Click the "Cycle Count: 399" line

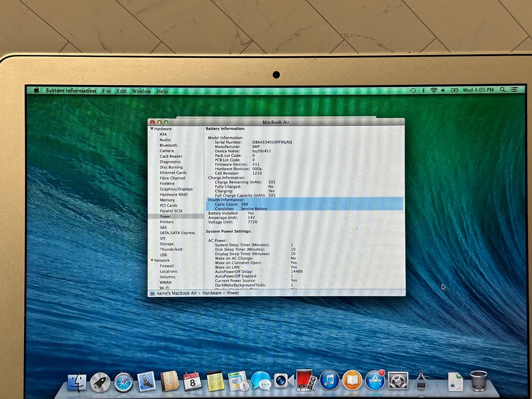pos(231,204)
